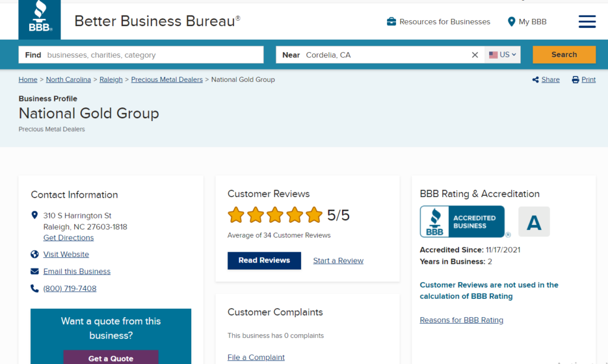Go to the Home breadcrumb
Screen dimensions: 608x364
point(28,80)
